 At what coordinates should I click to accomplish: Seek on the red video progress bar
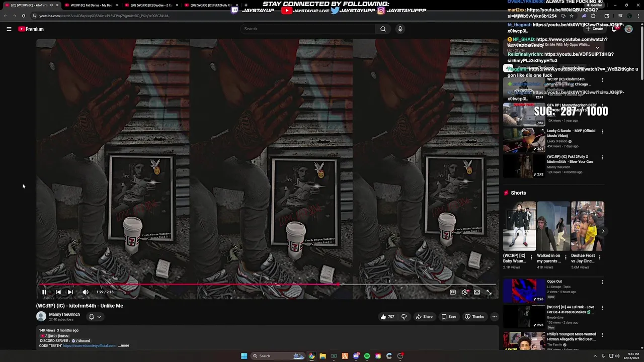pyautogui.click(x=267, y=284)
